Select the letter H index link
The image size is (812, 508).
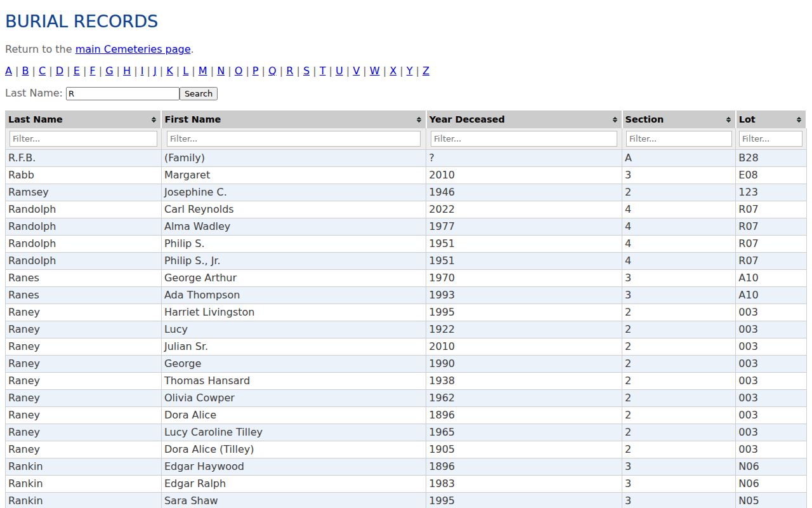pos(127,70)
